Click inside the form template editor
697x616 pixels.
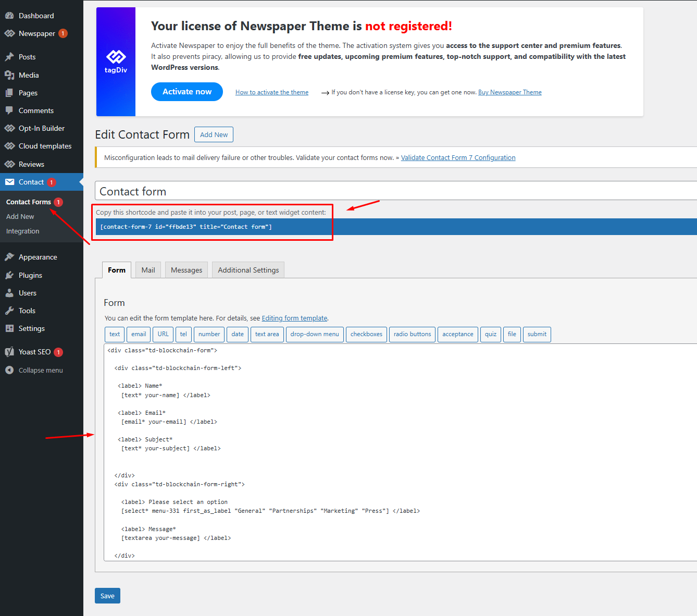[x=400, y=452]
